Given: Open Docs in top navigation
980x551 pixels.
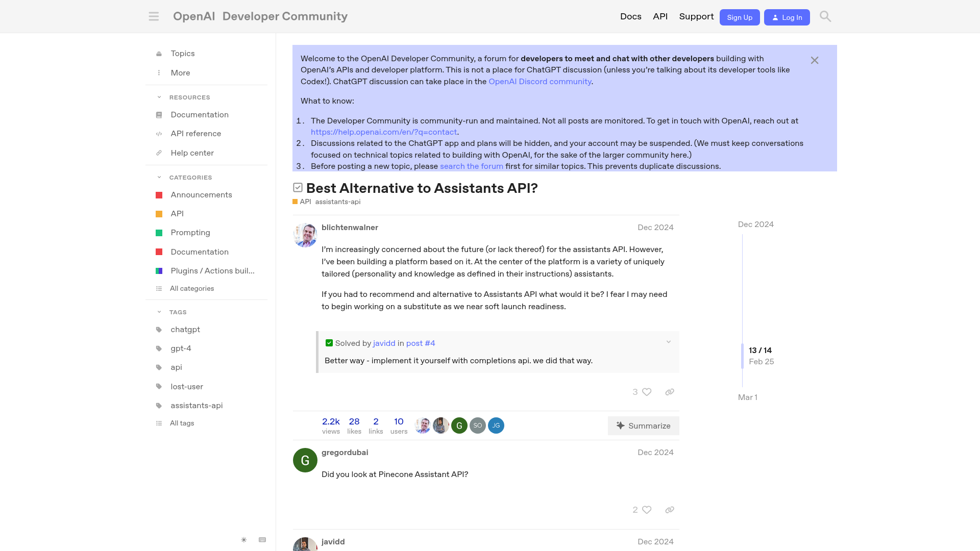Looking at the screenshot, I should coord(631,16).
